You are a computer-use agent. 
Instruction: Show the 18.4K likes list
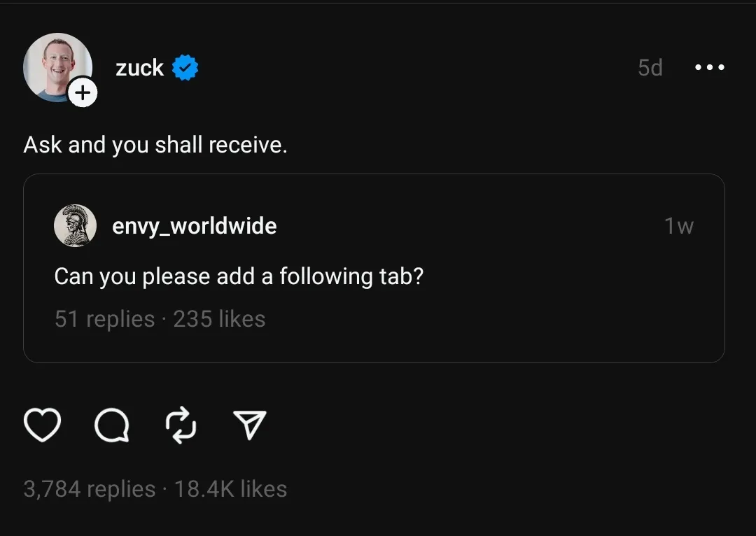(x=230, y=488)
